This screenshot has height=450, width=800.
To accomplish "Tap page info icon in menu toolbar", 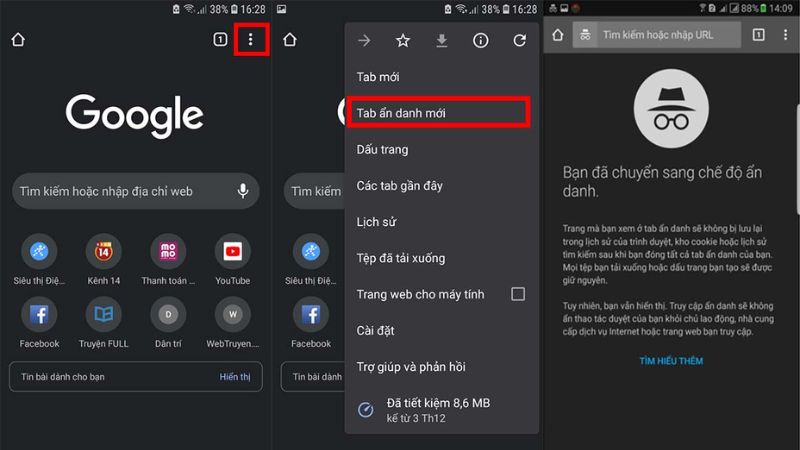I will tap(481, 40).
